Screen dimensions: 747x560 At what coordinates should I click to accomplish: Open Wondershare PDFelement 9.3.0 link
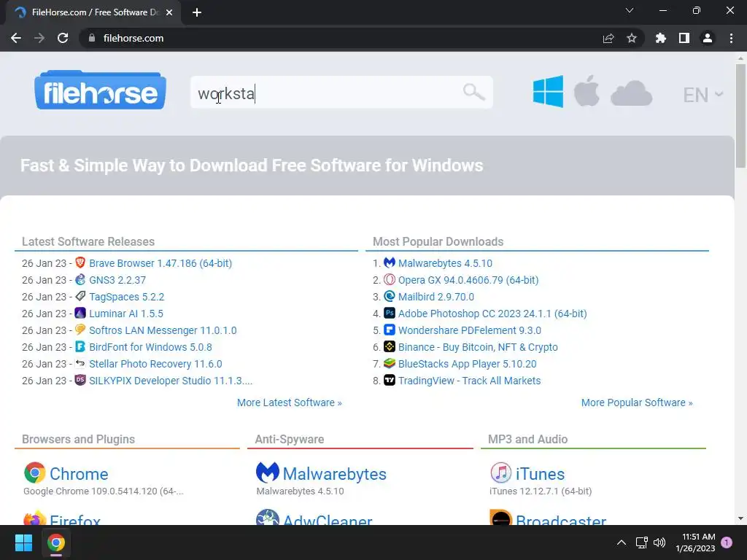point(470,330)
